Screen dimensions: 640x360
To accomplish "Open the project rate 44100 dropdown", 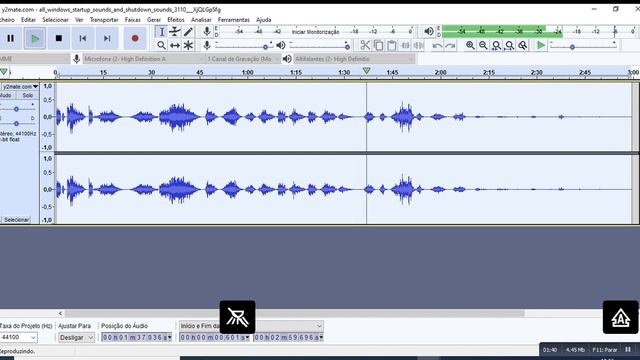I will click(18, 337).
